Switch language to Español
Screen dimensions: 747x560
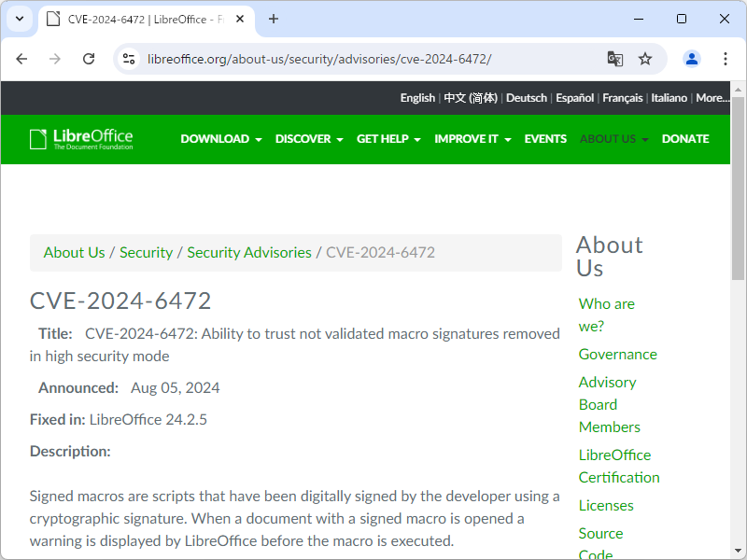(574, 98)
